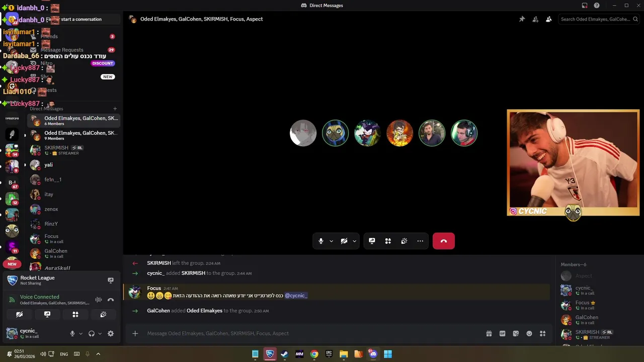644x362 pixels.
Task: Expand input device options in user panel
Action: pos(80,333)
